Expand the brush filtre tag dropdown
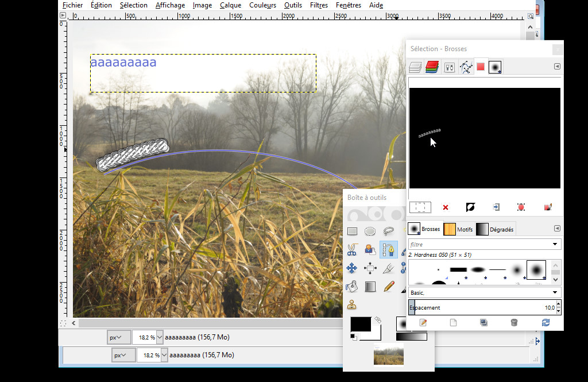 pyautogui.click(x=555, y=244)
